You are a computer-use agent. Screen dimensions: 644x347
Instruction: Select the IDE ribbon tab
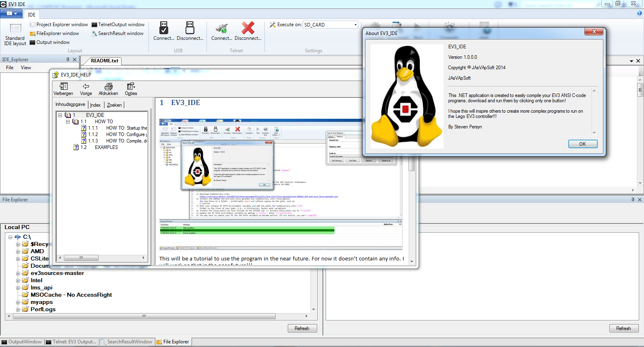[x=32, y=14]
